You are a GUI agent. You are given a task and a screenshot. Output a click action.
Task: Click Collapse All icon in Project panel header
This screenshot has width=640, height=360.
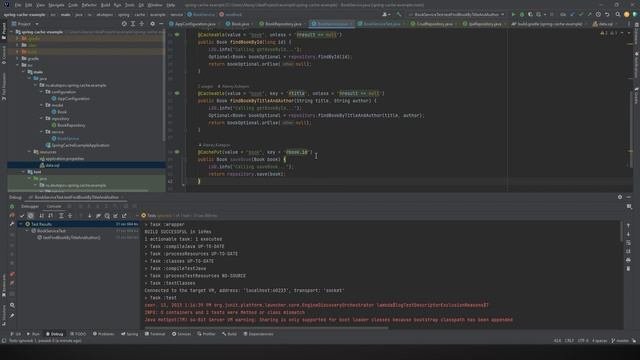point(142,24)
